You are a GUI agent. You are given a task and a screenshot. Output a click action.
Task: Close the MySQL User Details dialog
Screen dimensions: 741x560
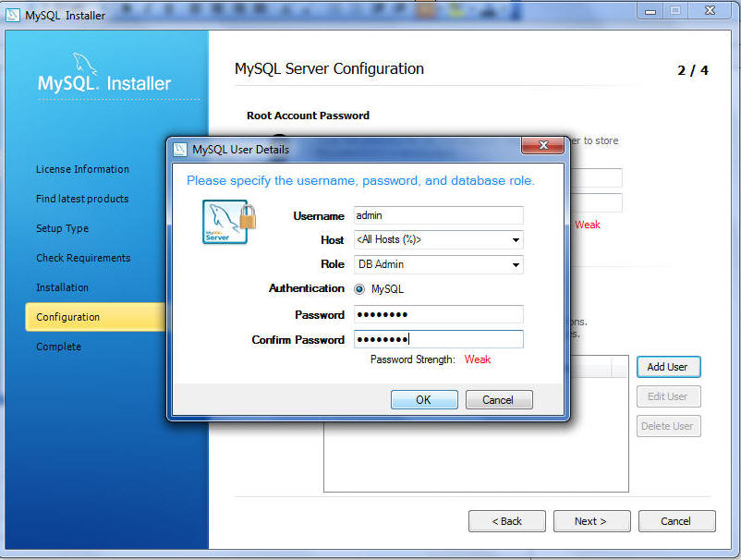[x=543, y=145]
